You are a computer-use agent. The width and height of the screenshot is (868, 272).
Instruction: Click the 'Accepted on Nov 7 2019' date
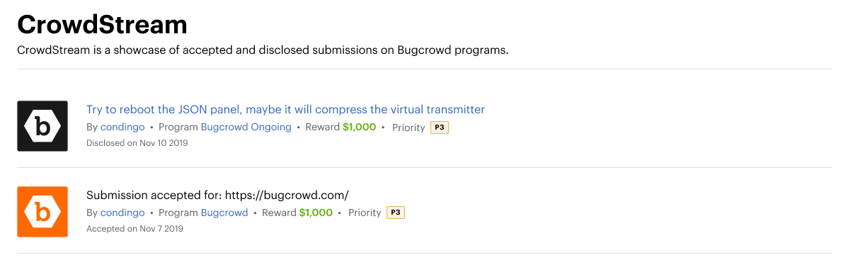[135, 229]
